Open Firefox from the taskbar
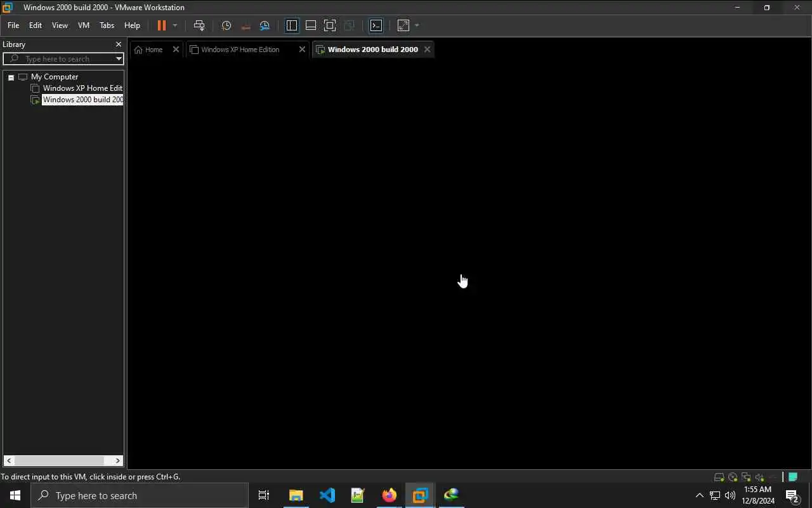Screen dimensions: 812x508 pyautogui.click(x=389, y=495)
